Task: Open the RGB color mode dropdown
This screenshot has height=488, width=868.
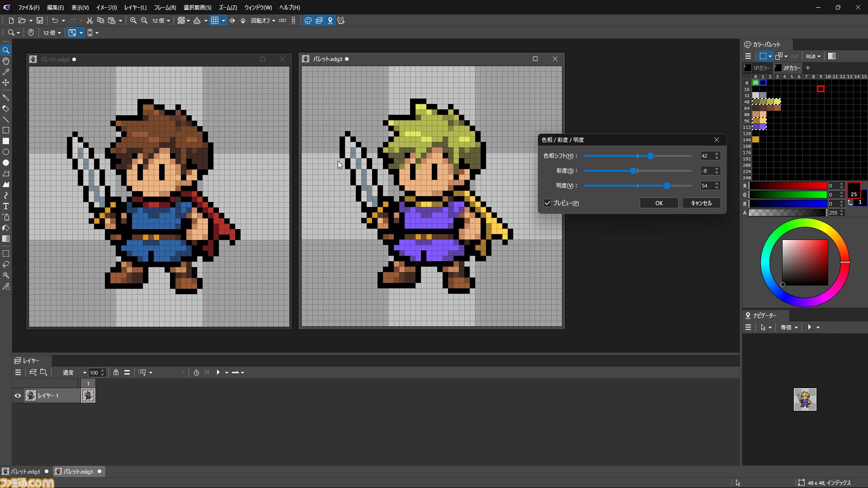Action: point(813,56)
